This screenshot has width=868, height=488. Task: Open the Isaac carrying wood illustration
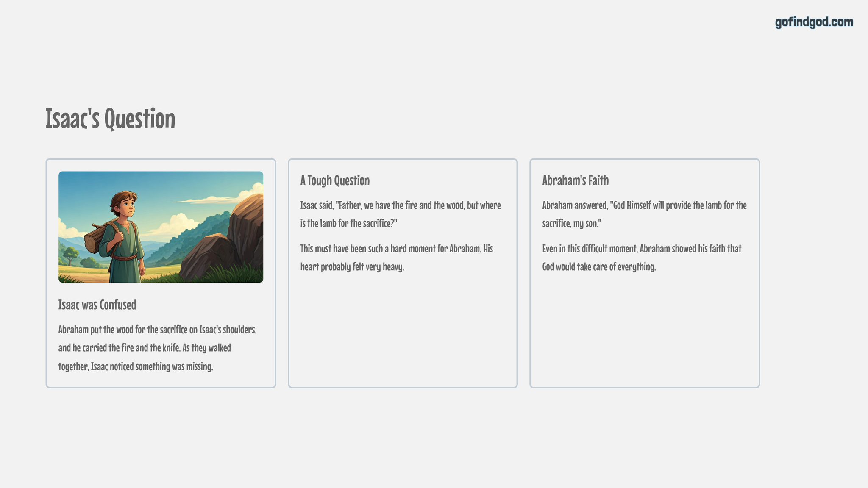click(x=161, y=227)
